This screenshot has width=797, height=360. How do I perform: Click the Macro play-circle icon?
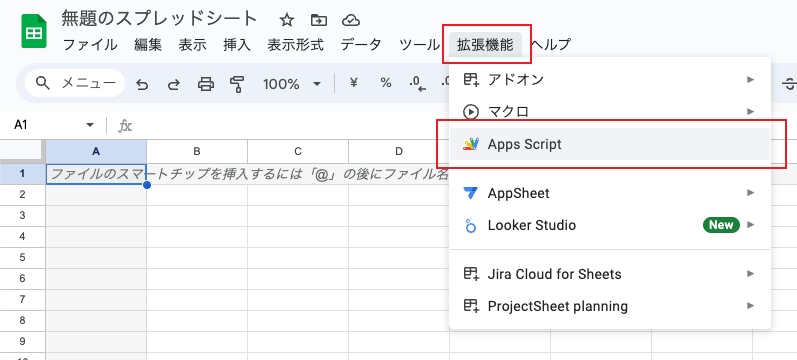[471, 111]
